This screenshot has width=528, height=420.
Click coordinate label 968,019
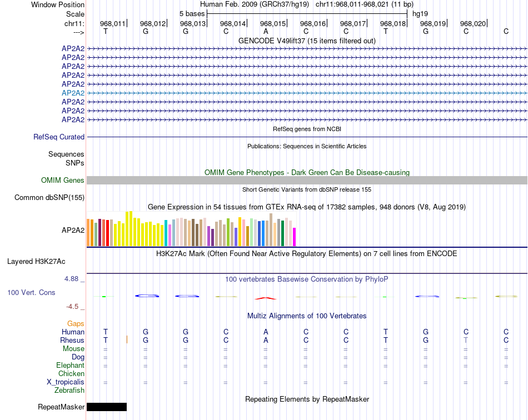(x=433, y=23)
